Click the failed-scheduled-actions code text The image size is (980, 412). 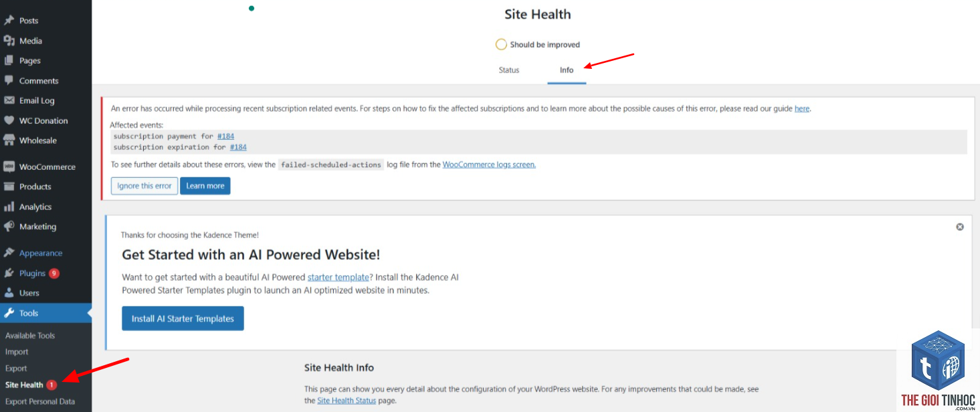click(331, 165)
